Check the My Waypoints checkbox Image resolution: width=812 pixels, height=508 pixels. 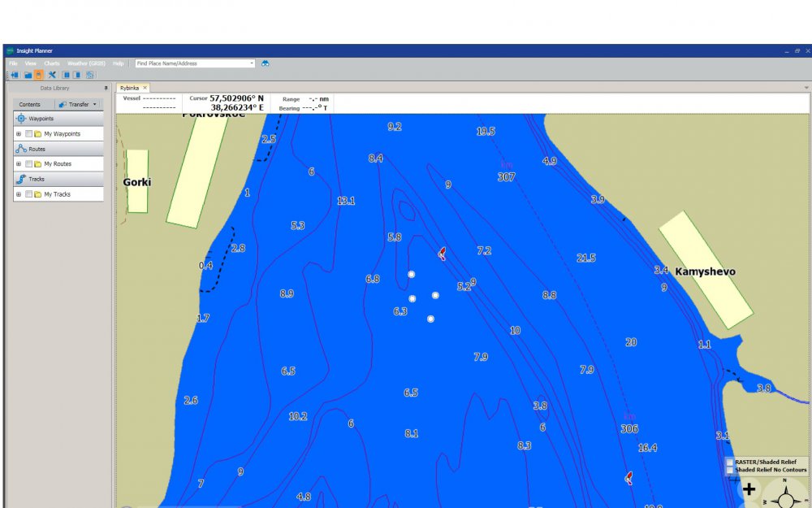28,134
